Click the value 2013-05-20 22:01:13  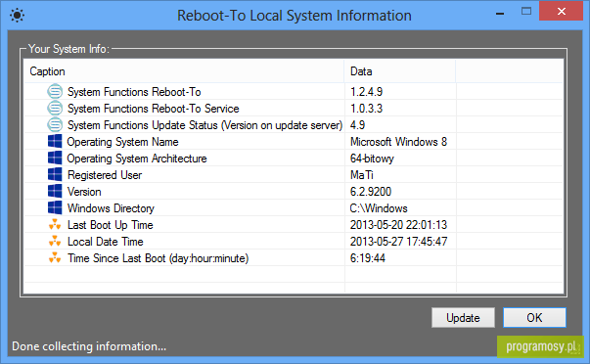tap(398, 225)
